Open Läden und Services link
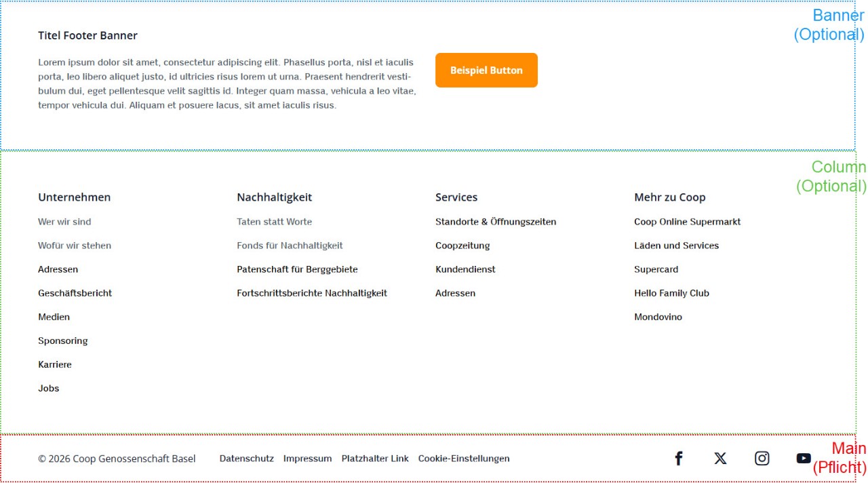 click(x=676, y=246)
